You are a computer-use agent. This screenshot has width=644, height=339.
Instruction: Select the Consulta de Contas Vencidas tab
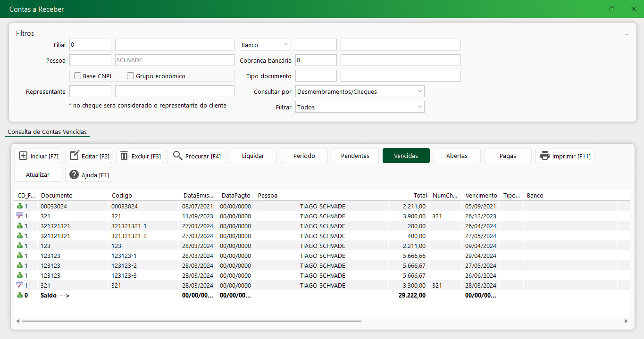[47, 132]
